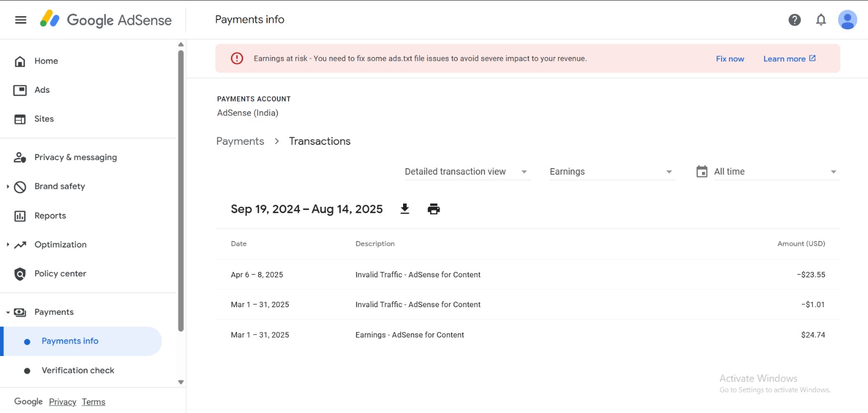This screenshot has width=868, height=413.
Task: Open the account profile avatar
Action: pos(847,20)
